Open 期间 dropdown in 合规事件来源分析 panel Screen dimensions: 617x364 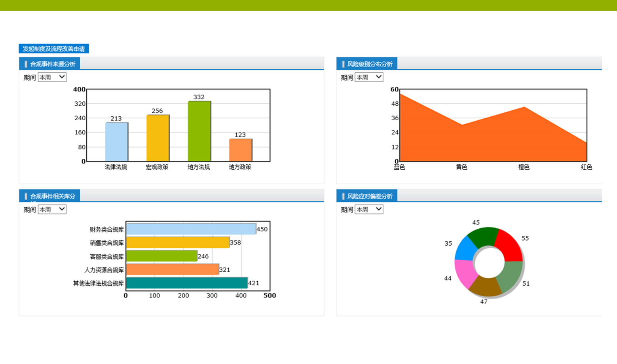[x=52, y=77]
